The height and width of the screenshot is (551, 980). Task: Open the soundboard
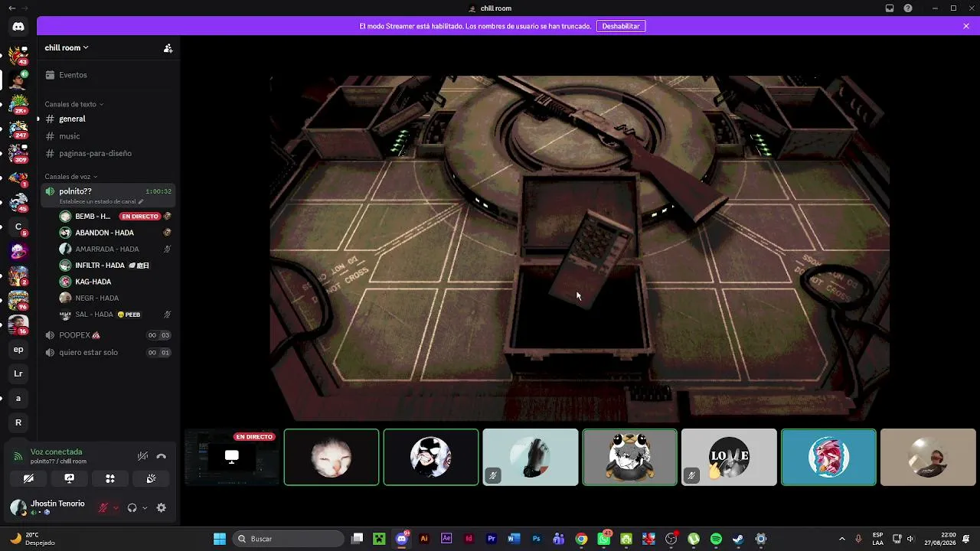click(x=151, y=478)
